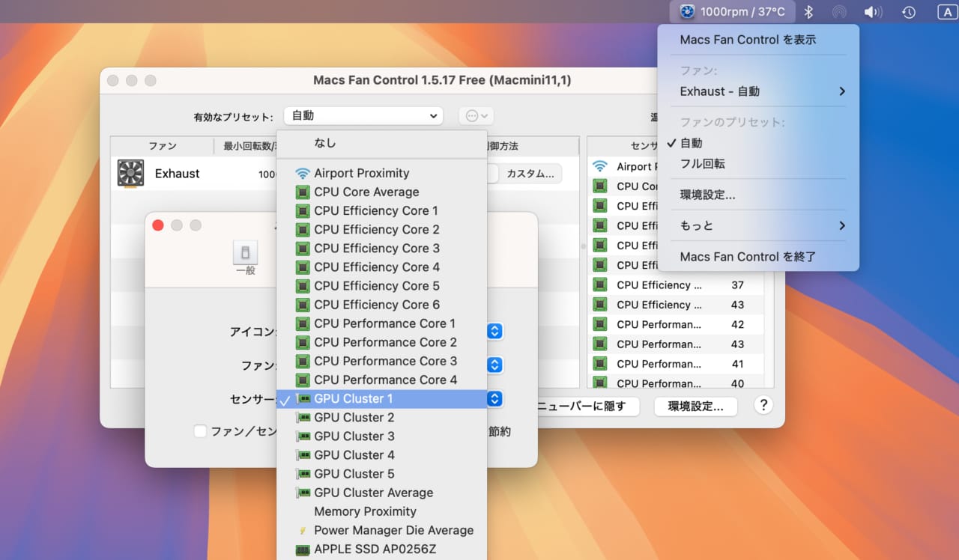The width and height of the screenshot is (959, 560).
Task: Click the chip icon in the sensor row reading 37
Action: pos(600,284)
